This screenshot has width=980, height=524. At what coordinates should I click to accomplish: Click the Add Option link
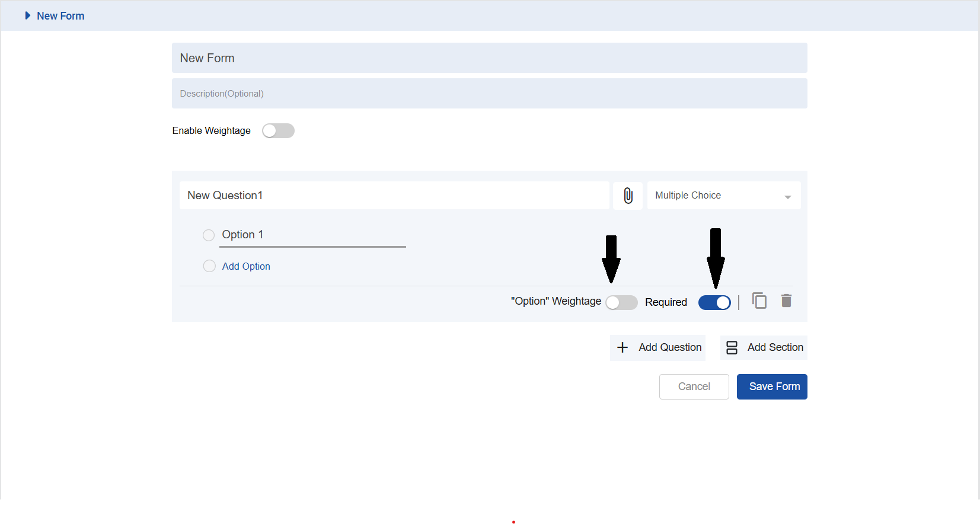point(246,267)
